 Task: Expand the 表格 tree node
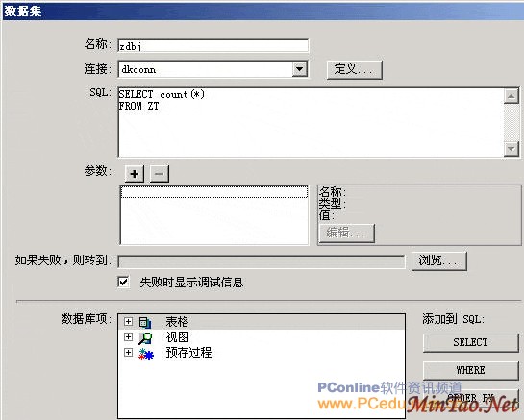128,322
